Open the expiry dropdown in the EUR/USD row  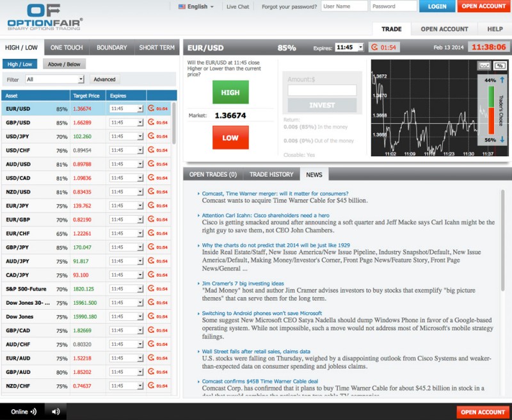point(126,108)
